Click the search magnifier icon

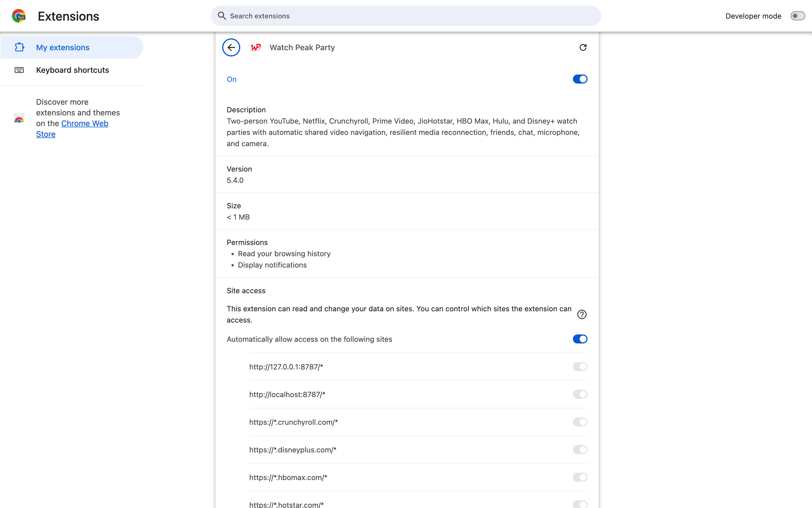222,16
